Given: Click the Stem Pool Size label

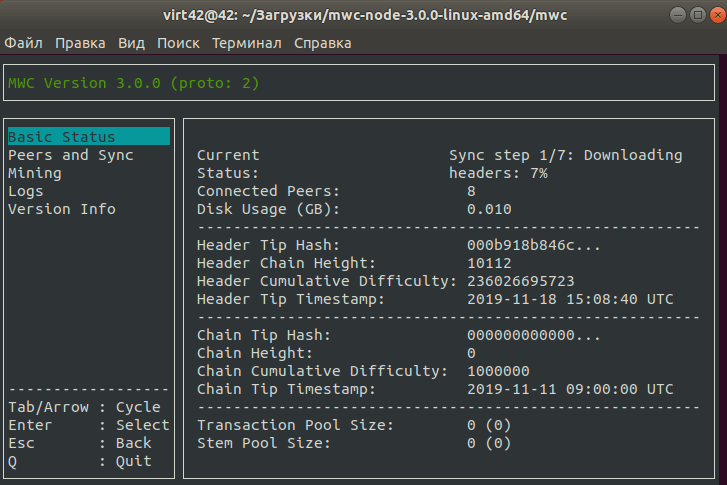Looking at the screenshot, I should pos(264,443).
